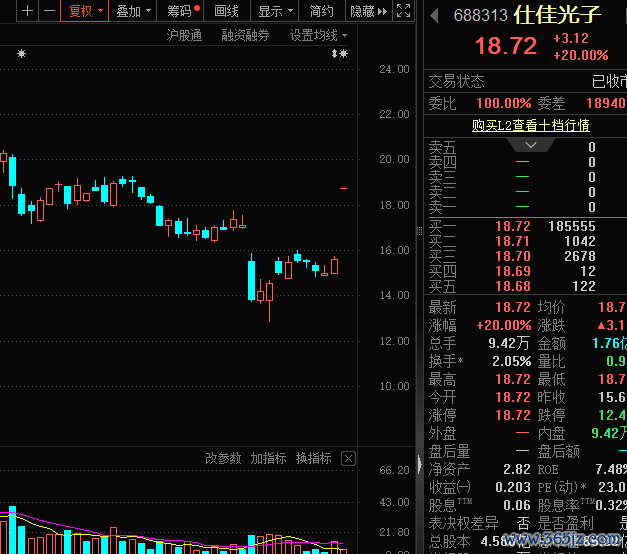Click the star marker at chart top left
Image resolution: width=627 pixels, height=554 pixels.
coord(22,53)
